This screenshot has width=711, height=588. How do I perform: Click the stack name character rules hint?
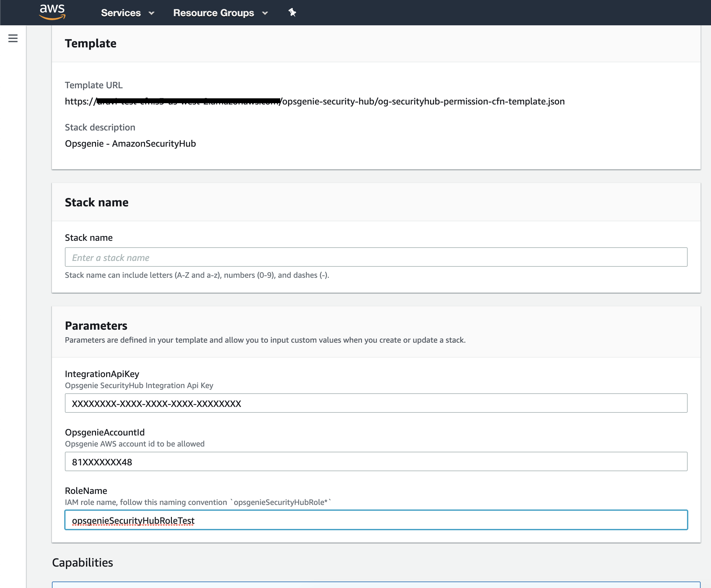click(x=197, y=275)
